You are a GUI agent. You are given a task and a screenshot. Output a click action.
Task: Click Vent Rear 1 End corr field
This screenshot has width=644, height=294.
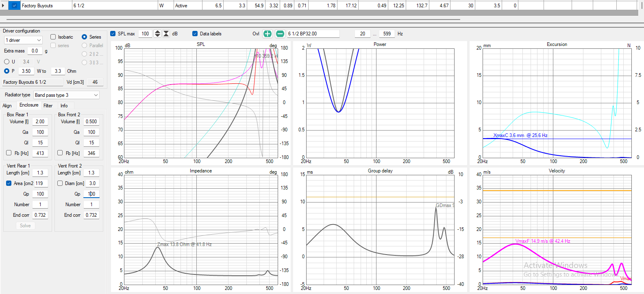click(x=40, y=215)
